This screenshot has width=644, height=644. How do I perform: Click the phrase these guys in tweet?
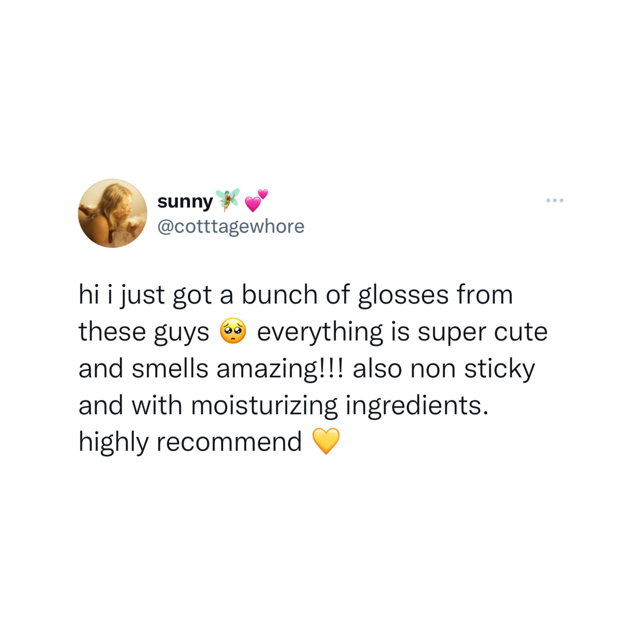pos(144,332)
